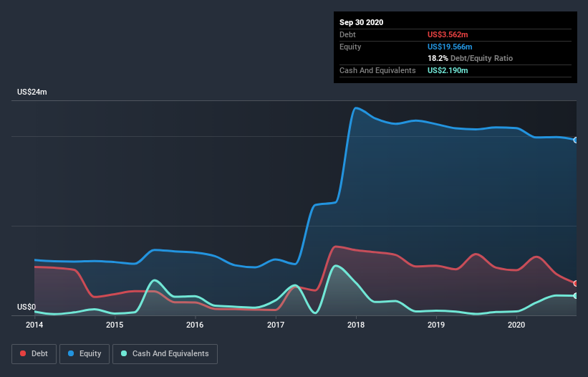Click the tooltip Equity row label
The height and width of the screenshot is (377, 588).
tap(350, 47)
